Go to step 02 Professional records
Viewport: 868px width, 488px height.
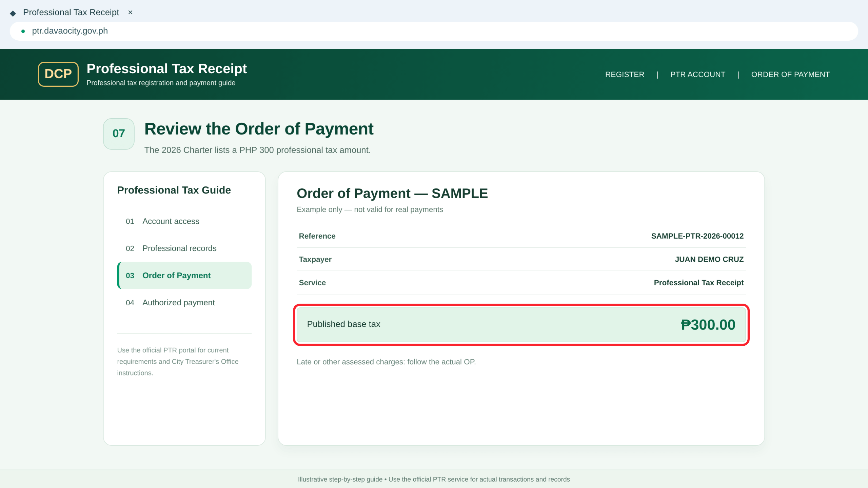[x=184, y=248]
